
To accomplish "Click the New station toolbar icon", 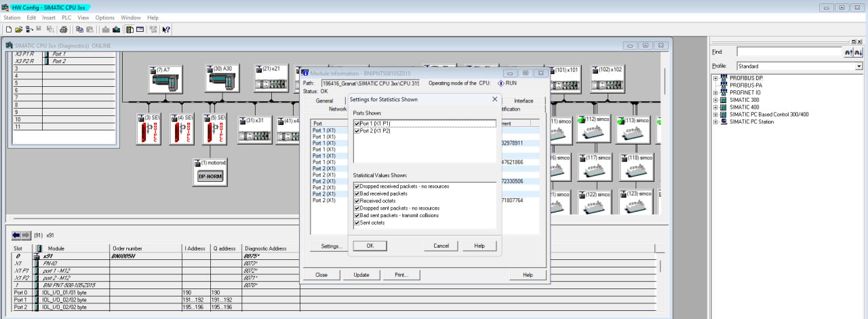I will coord(9,30).
